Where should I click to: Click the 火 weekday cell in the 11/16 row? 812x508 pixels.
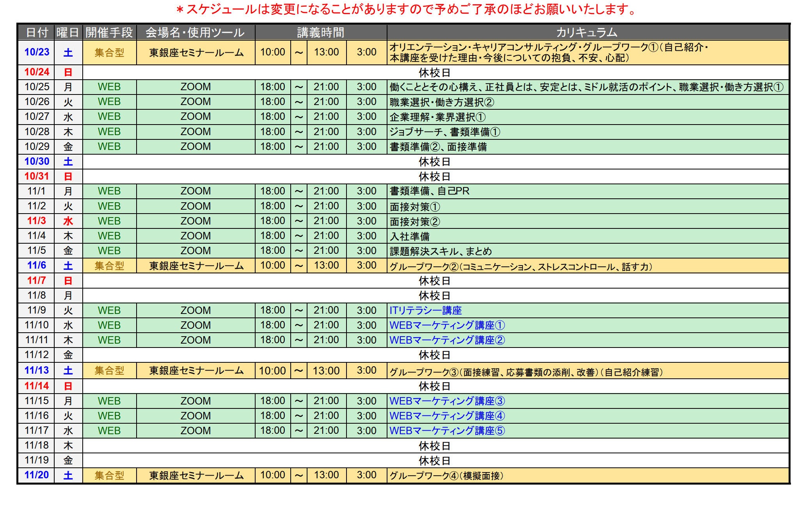pos(68,416)
